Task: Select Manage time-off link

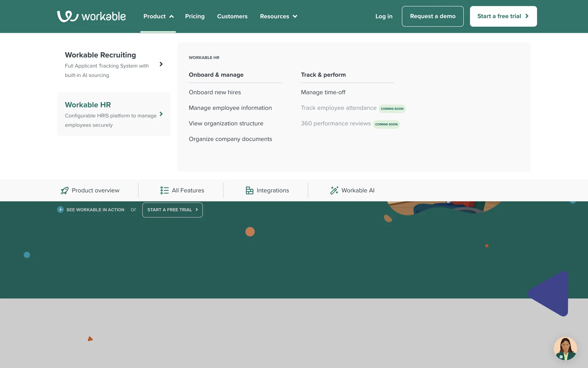Action: pos(323,92)
